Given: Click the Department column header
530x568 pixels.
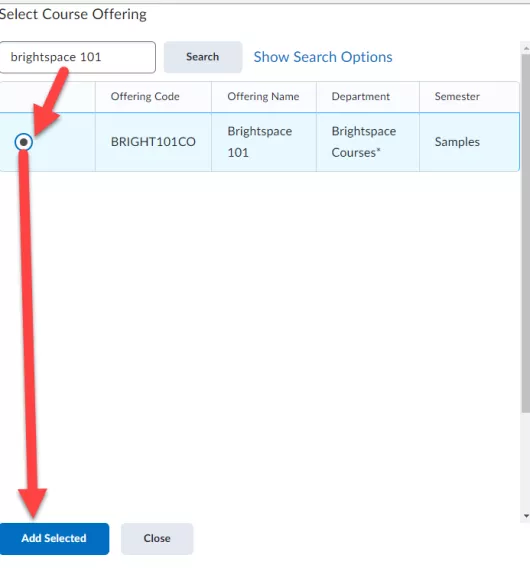Looking at the screenshot, I should pyautogui.click(x=368, y=97).
